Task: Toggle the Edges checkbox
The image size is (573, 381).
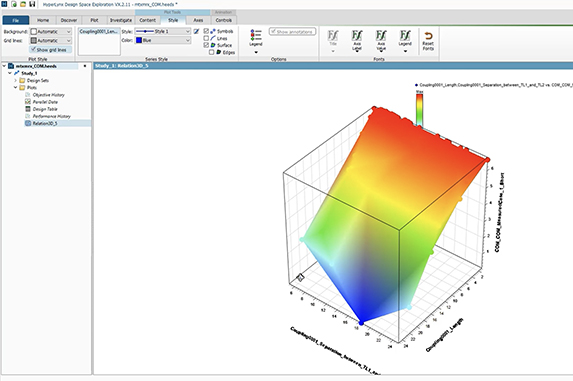Action: (x=212, y=52)
